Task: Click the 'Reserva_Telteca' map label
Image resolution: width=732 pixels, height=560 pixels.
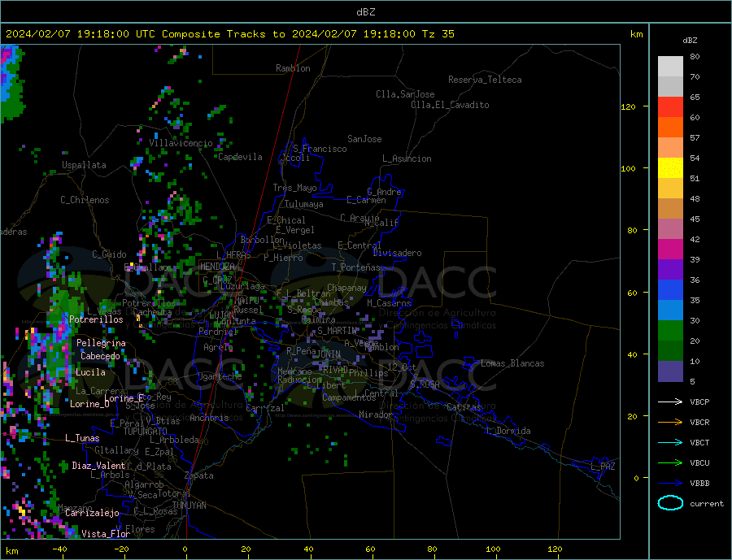Action: point(485,80)
